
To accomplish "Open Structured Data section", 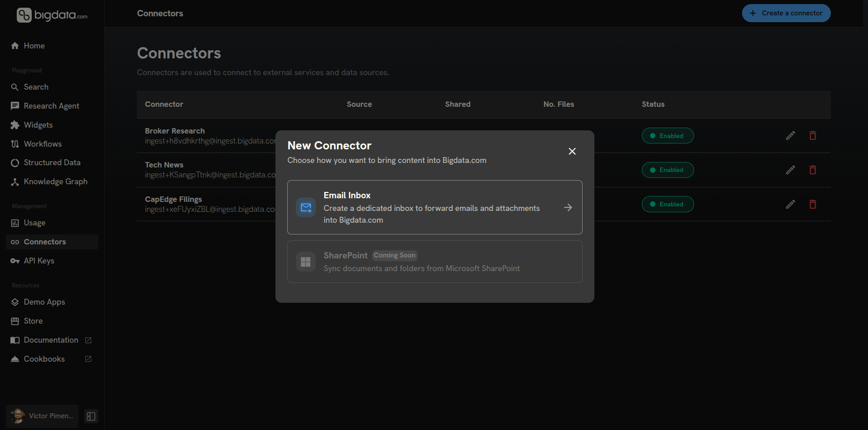I will 52,162.
